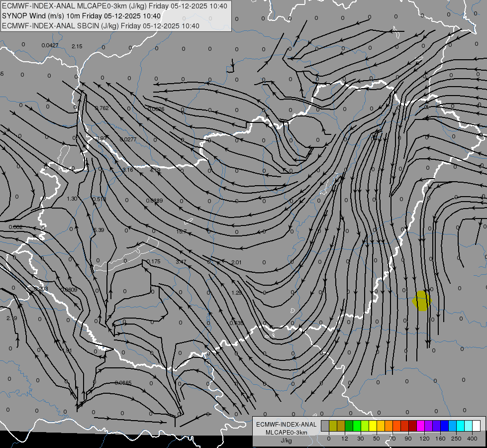The height and width of the screenshot is (448, 487).
Task: Click the map value 4.19
Action: [x=155, y=170]
